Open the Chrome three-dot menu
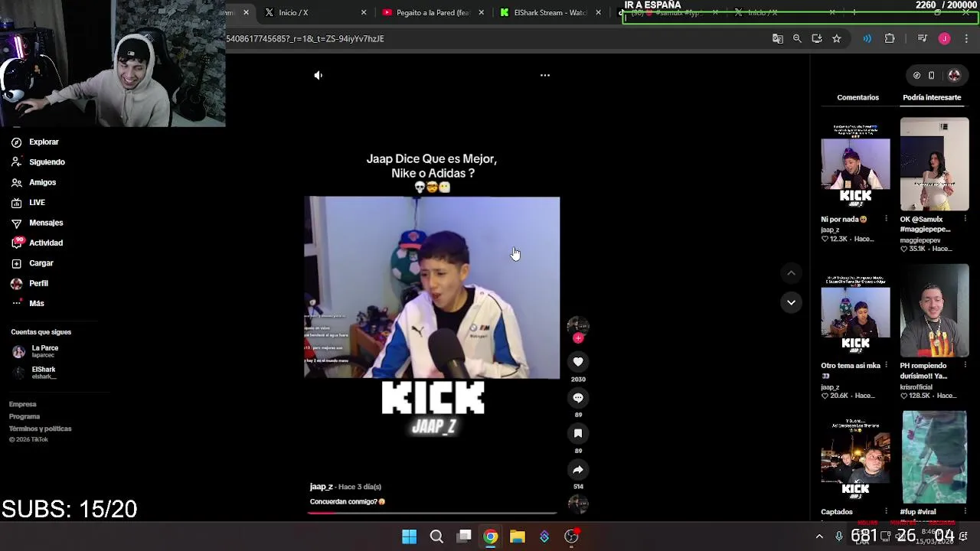This screenshot has height=551, width=980. 966,38
